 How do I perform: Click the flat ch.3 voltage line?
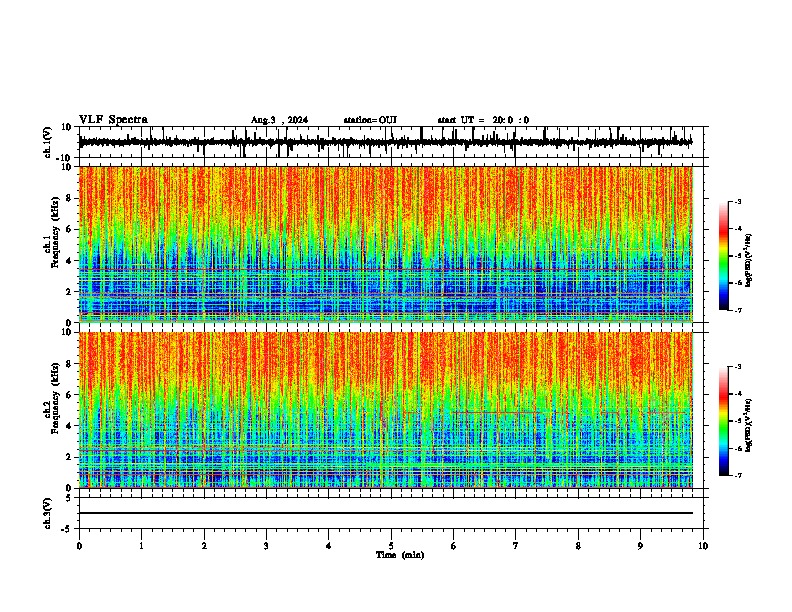point(386,513)
